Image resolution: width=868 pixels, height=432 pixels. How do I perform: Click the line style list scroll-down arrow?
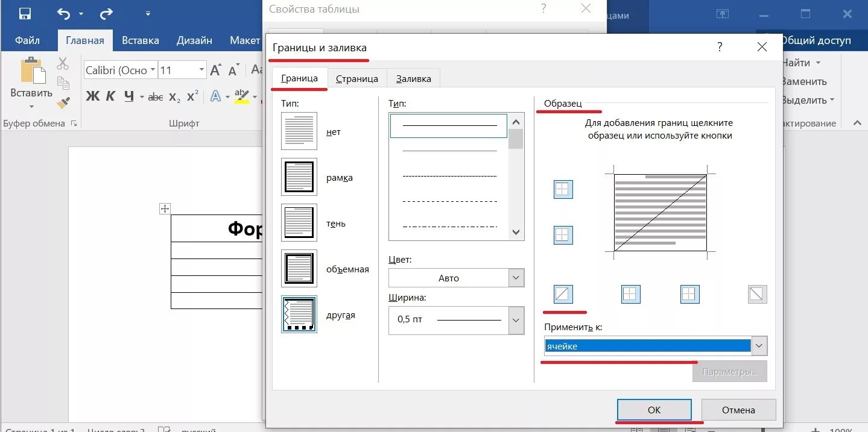(x=516, y=232)
